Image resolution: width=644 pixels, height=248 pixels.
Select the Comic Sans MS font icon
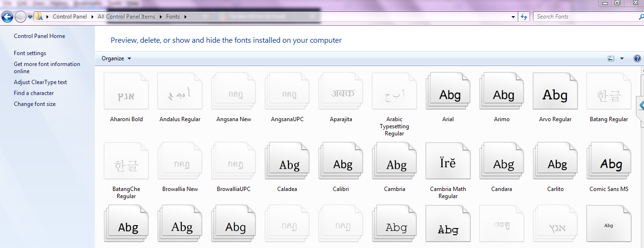click(x=609, y=164)
